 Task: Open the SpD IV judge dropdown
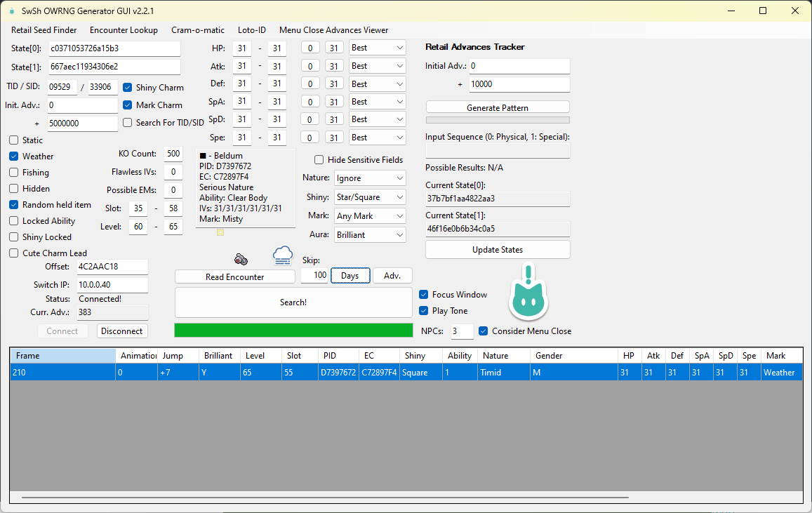click(377, 119)
